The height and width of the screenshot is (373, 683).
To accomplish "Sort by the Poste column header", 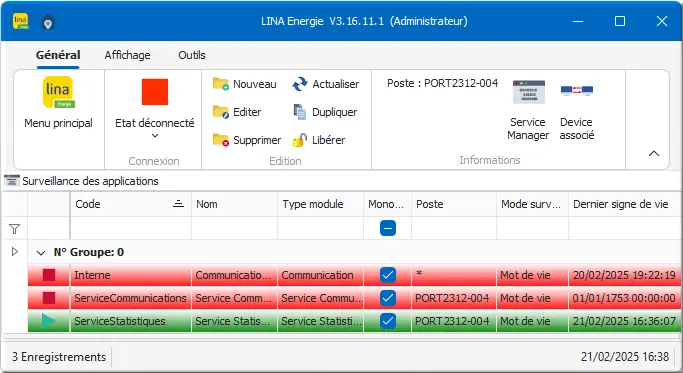I will click(454, 204).
